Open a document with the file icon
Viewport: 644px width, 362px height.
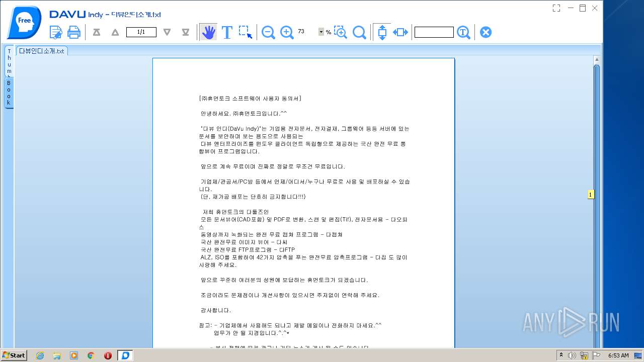[56, 32]
